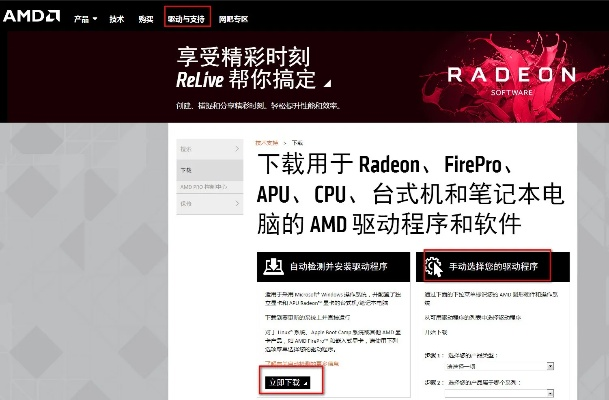Open the 网吧专区 navigation item
The image size is (609, 400).
(x=233, y=18)
